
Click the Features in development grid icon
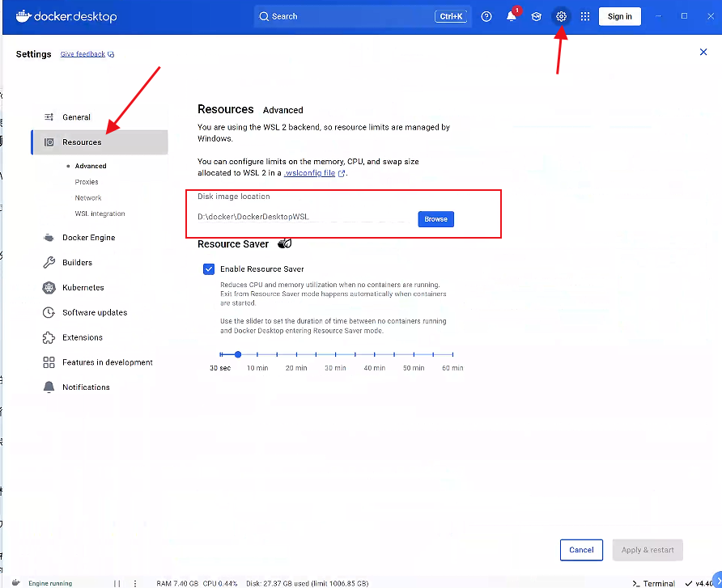(49, 362)
